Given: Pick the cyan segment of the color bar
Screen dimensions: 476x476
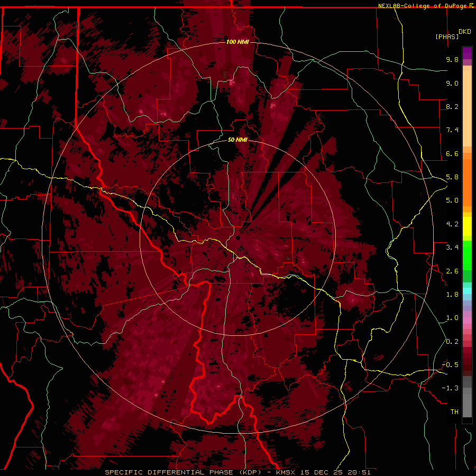Looking at the screenshot, I should (467, 291).
